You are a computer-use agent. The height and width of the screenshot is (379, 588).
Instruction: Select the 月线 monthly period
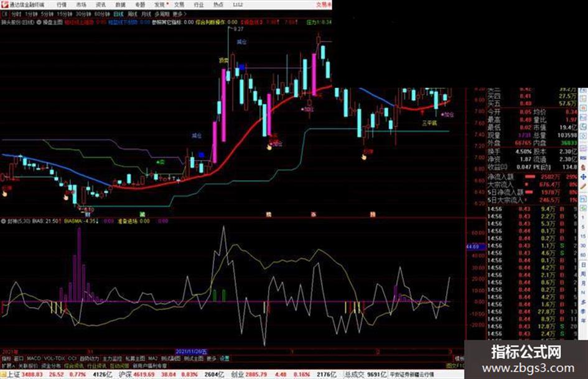(146, 14)
